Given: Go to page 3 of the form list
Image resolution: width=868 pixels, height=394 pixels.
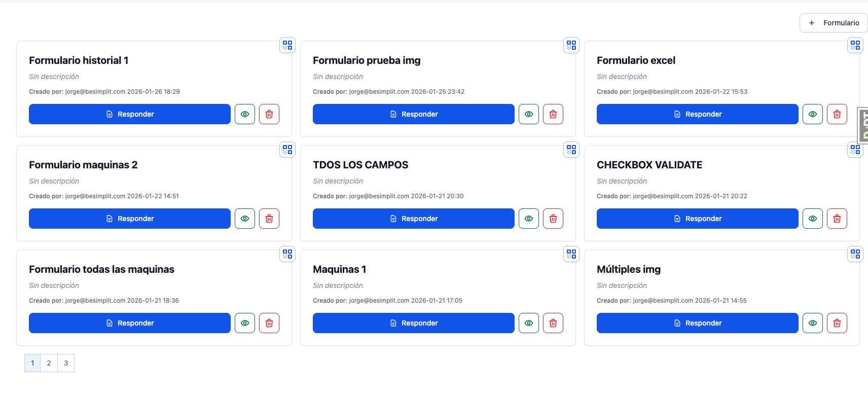Looking at the screenshot, I should tap(66, 363).
